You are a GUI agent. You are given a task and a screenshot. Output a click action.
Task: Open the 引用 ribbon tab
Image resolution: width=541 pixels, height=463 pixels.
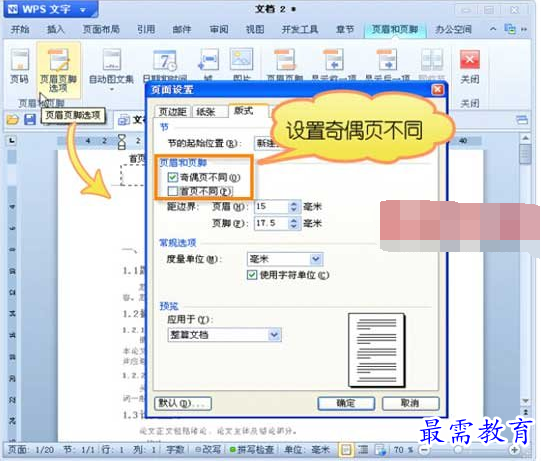(x=146, y=29)
